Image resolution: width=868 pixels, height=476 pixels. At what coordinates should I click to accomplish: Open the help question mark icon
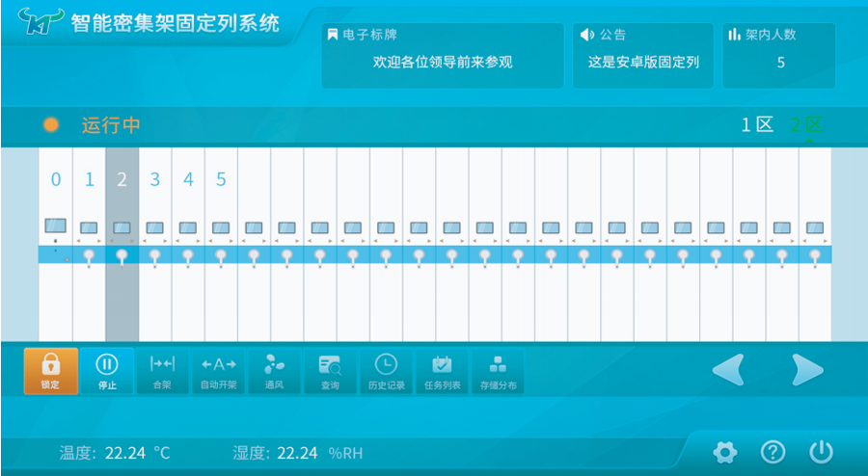tap(773, 453)
